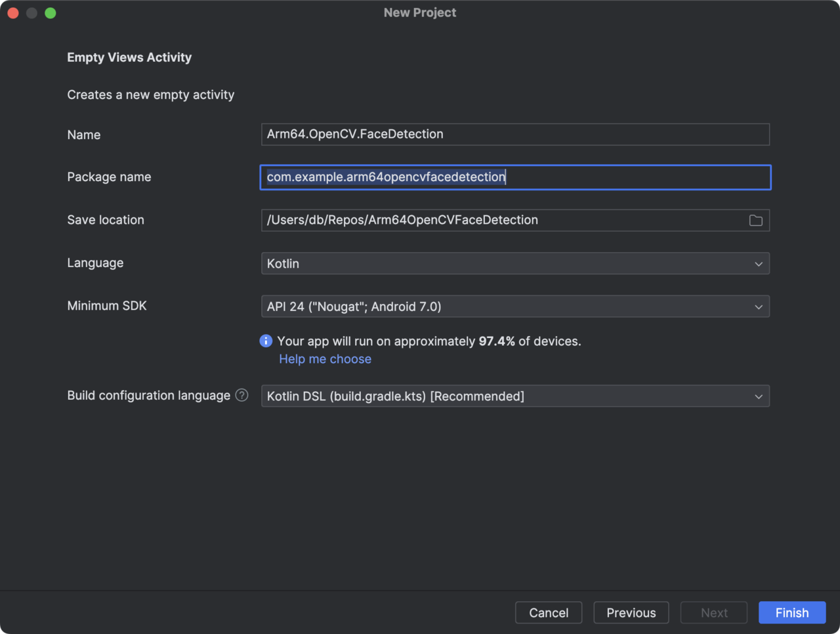
Task: Expand the Minimum SDK API 24 dropdown
Action: [514, 306]
